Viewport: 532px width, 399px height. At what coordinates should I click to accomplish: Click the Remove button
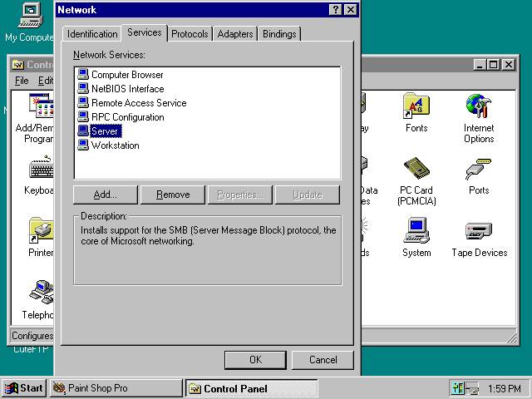[x=173, y=195]
